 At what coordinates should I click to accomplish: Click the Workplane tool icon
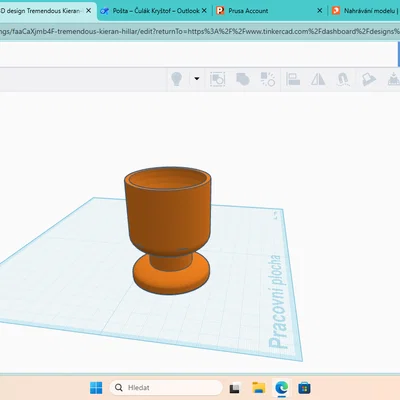tap(369, 80)
